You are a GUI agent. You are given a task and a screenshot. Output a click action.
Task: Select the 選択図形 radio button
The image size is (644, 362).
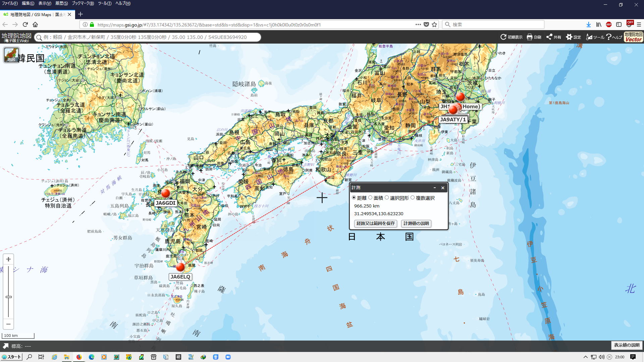pyautogui.click(x=387, y=198)
